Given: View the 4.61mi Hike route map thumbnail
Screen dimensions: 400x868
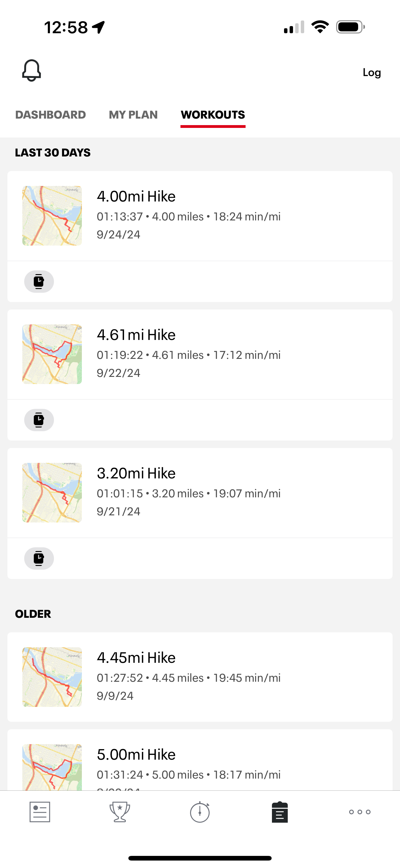Looking at the screenshot, I should pyautogui.click(x=52, y=354).
